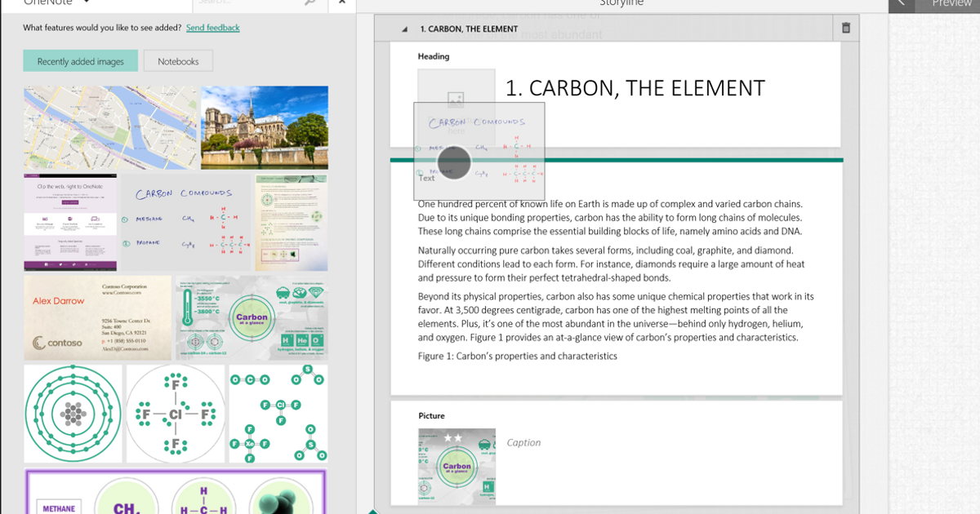Click the Caption field on the Picture card
980x514 pixels.
click(523, 442)
